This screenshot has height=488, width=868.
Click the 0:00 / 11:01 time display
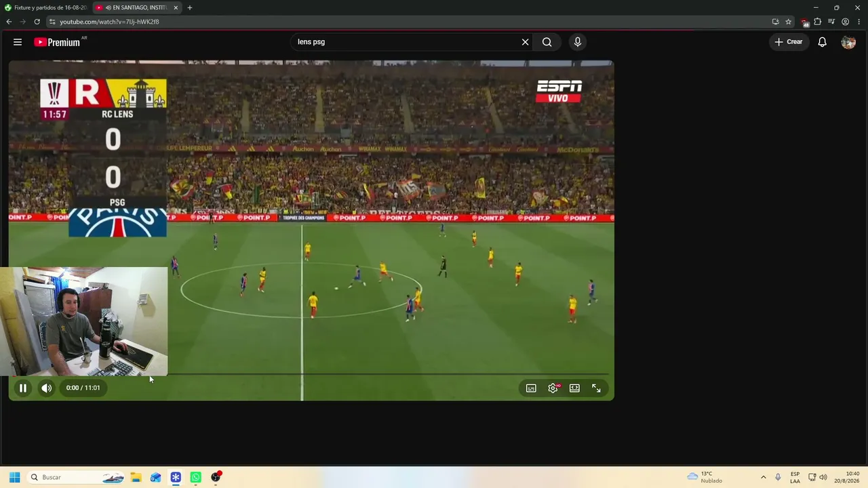[83, 388]
